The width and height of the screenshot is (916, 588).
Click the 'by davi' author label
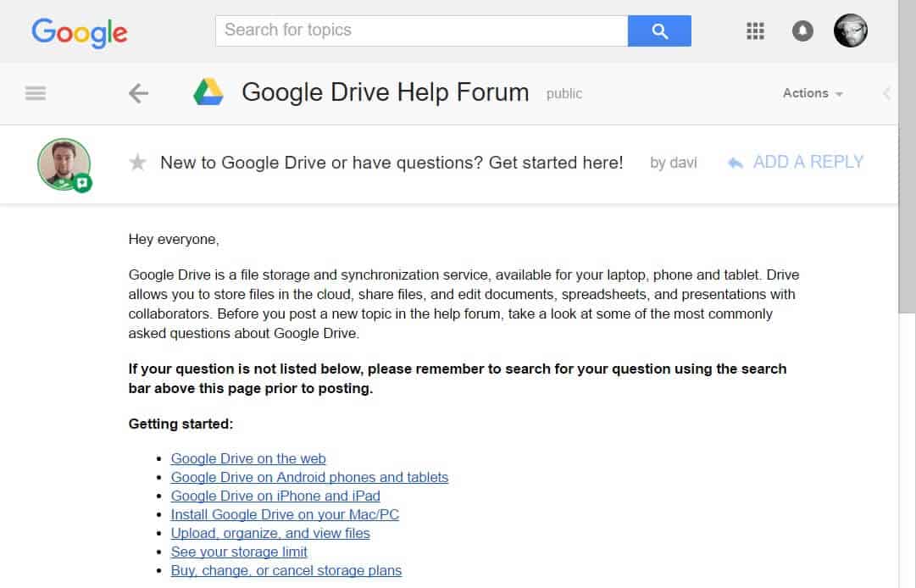[674, 163]
